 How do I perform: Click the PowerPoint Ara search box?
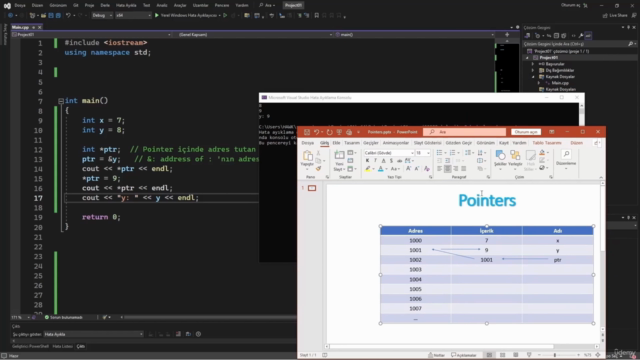click(464, 132)
